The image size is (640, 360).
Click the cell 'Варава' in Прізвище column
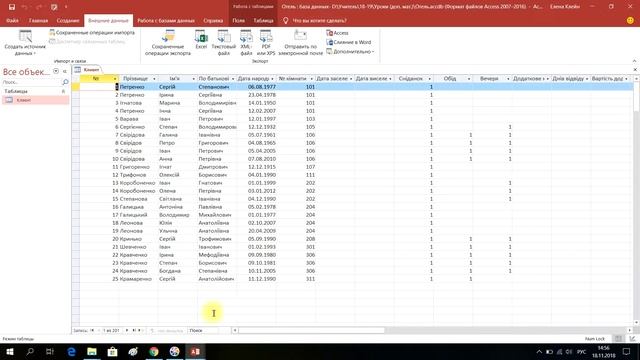[x=138, y=119]
